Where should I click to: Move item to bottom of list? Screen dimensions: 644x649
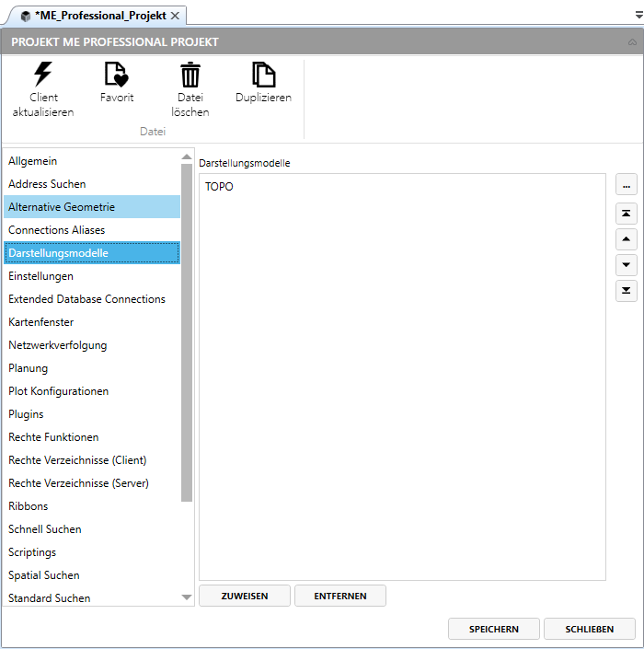pyautogui.click(x=626, y=291)
